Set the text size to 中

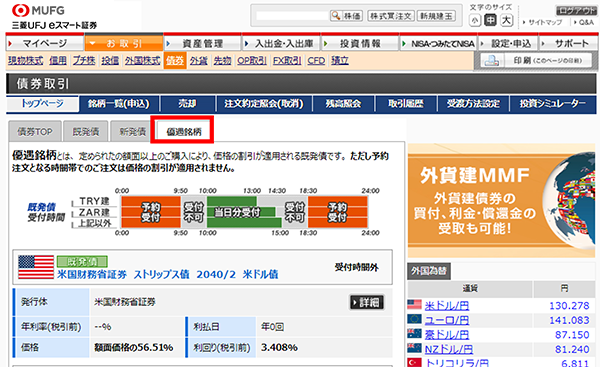click(490, 20)
